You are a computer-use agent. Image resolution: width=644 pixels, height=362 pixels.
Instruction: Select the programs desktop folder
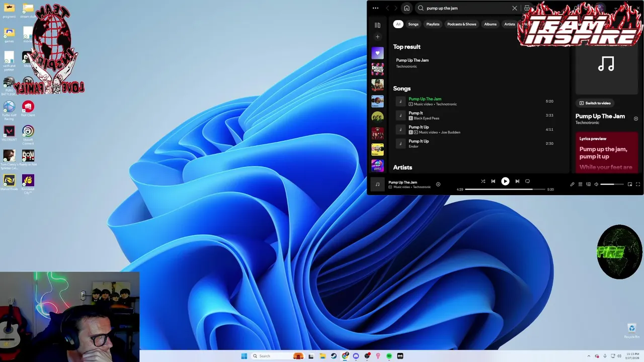[9, 10]
